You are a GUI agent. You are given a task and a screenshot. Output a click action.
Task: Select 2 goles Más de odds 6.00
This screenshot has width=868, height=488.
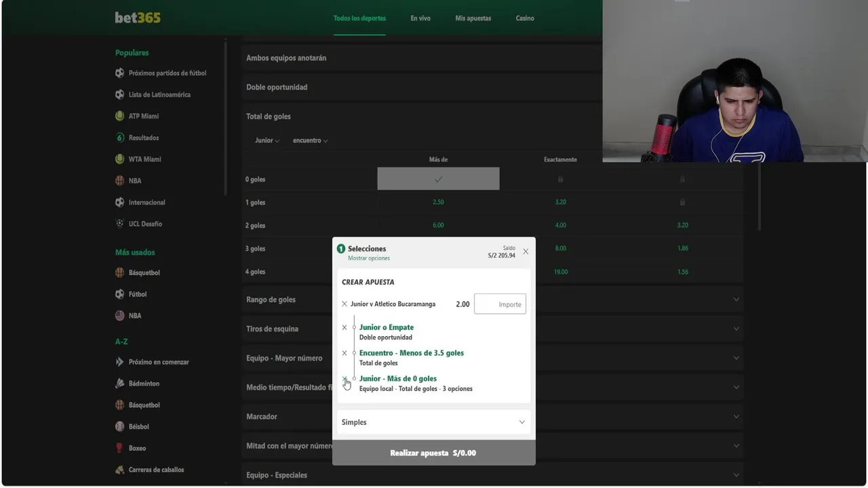point(438,225)
